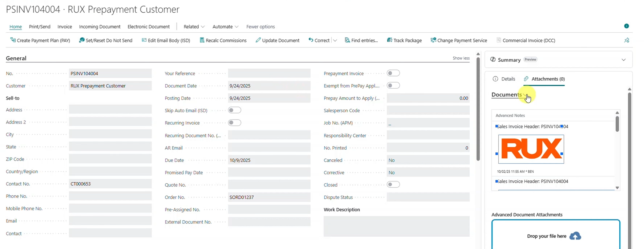Click Set/Reset Do Not Send icon
Image resolution: width=644 pixels, height=249 pixels.
click(x=82, y=40)
